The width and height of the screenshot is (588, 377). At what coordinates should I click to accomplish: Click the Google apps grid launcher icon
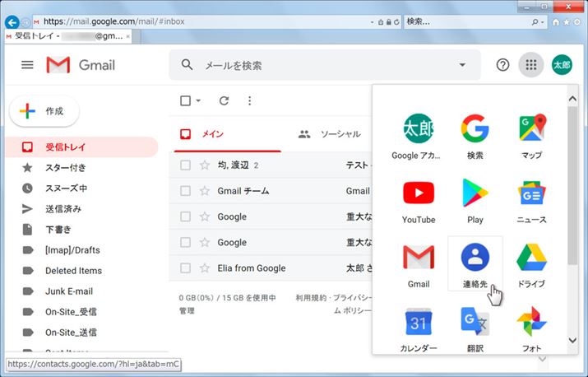point(530,65)
